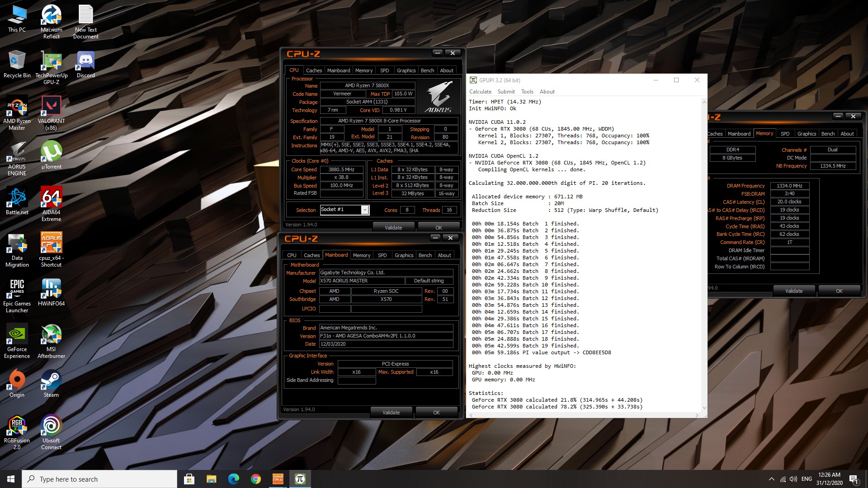Open Data Migration desktop shortcut

point(17,250)
